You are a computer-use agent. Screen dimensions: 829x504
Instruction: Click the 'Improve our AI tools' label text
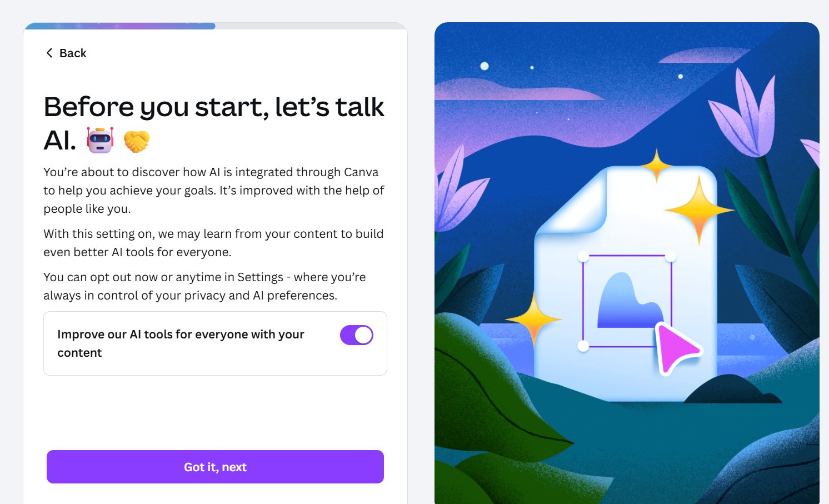[181, 343]
